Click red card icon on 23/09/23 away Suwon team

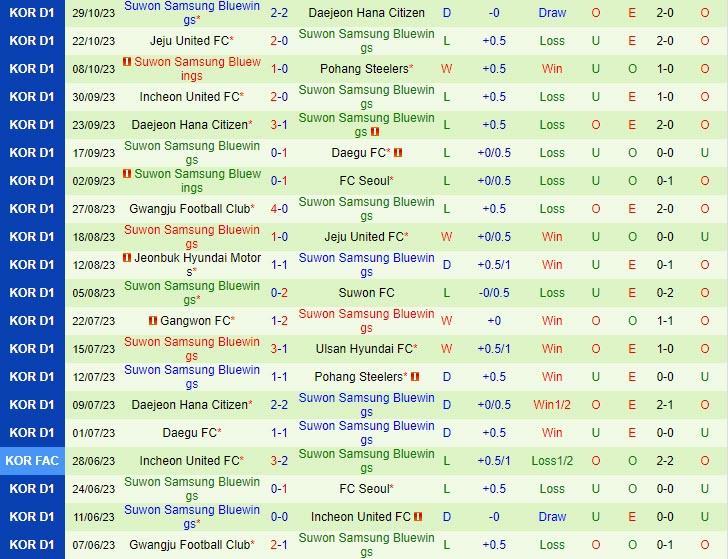coord(375,132)
